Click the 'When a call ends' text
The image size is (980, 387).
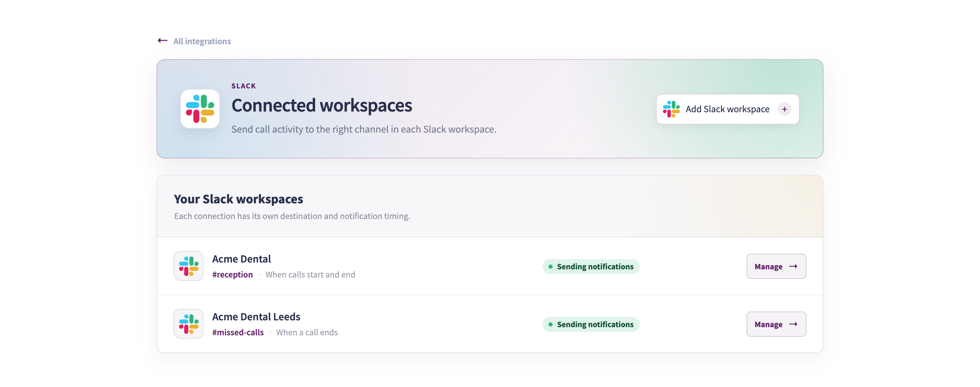click(307, 332)
